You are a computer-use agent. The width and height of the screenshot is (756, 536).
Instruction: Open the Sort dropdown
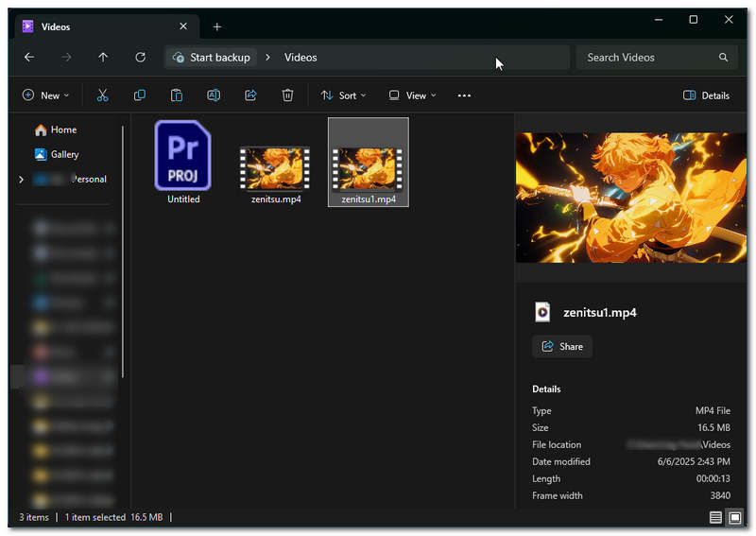[343, 95]
